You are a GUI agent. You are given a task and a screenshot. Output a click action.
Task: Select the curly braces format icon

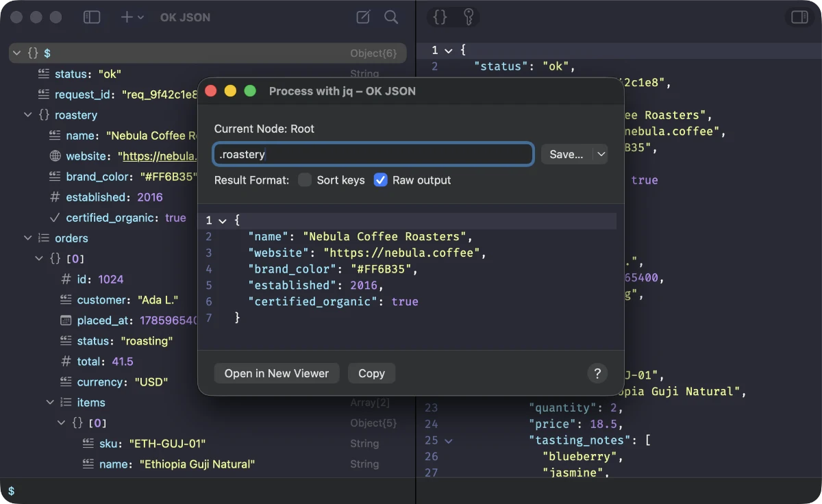click(440, 17)
